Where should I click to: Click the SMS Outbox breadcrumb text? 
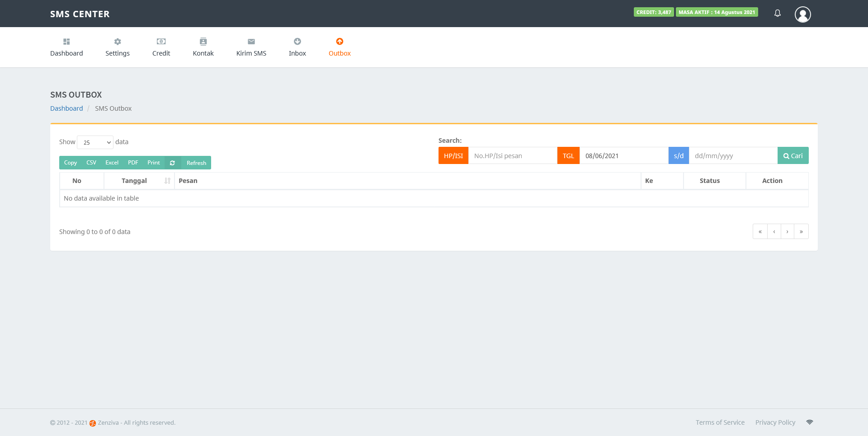point(113,108)
